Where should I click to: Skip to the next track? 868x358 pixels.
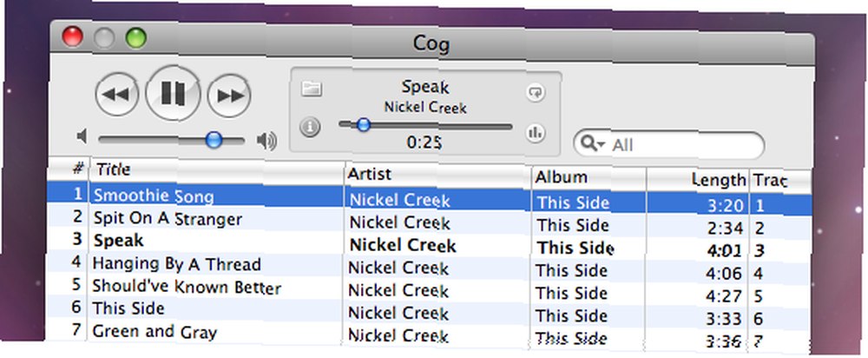click(x=229, y=96)
